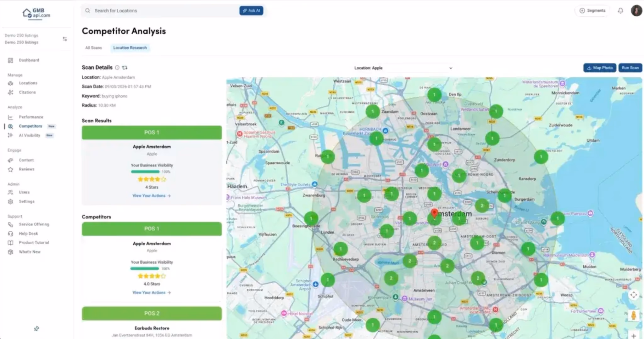644x339 pixels.
Task: Open the user profile avatar
Action: click(x=636, y=11)
